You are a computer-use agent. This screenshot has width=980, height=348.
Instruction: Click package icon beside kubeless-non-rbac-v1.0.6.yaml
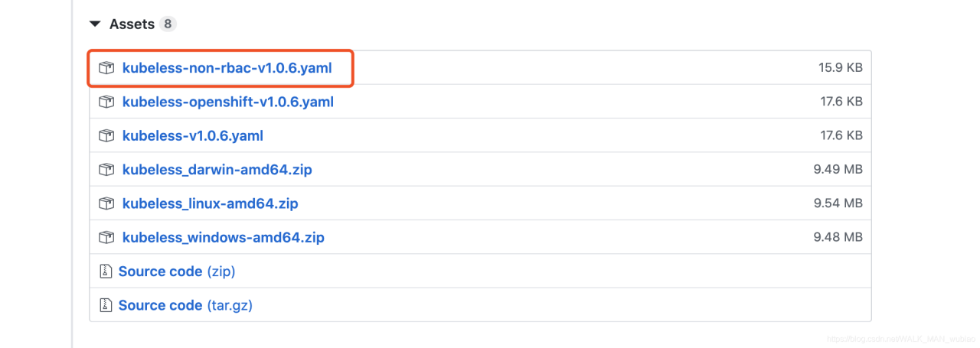pos(106,68)
